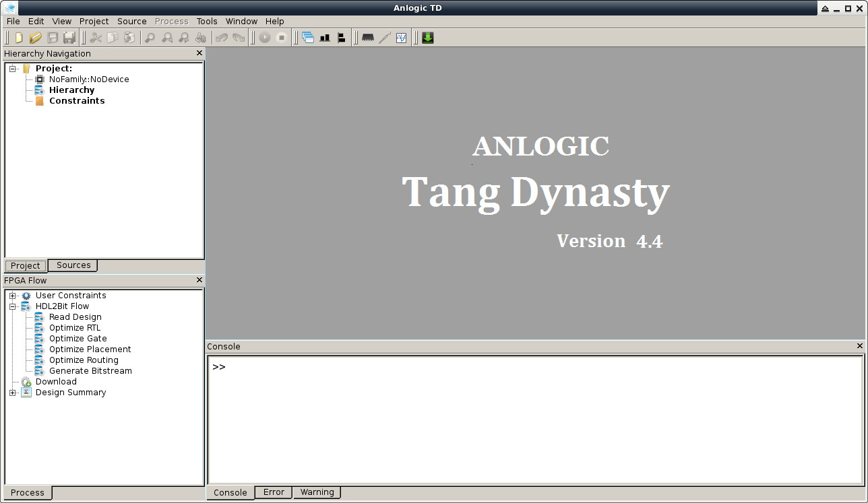
Task: Expand the Design Summary node
Action: click(13, 393)
